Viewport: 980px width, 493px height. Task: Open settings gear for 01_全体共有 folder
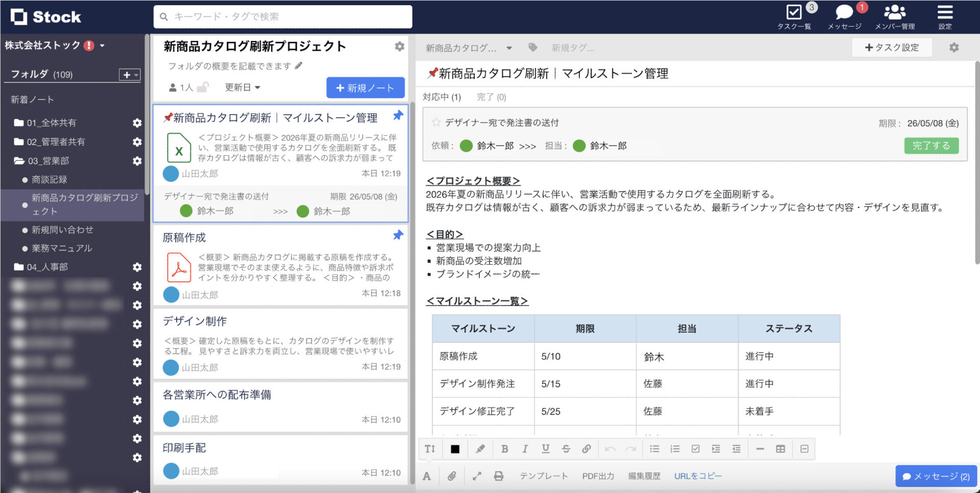click(137, 123)
